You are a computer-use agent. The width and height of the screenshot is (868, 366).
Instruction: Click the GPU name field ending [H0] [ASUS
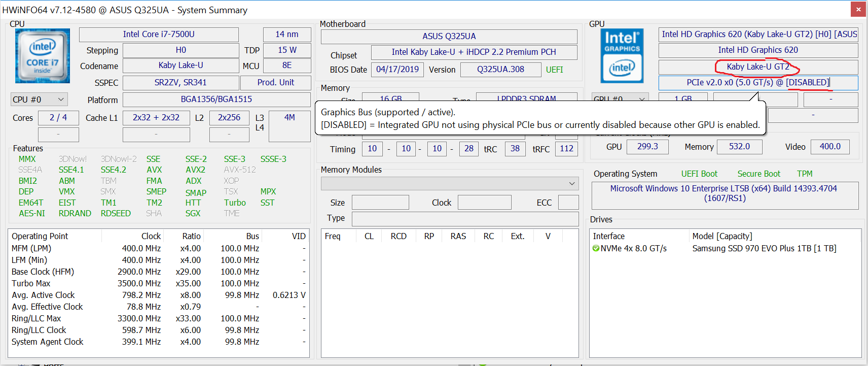click(758, 35)
